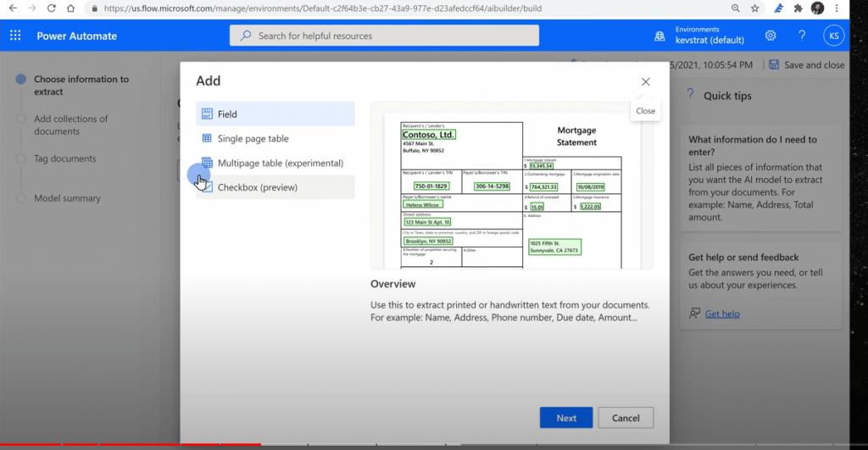
Task: Click 'What information do I need to enter?' heading
Action: click(753, 146)
